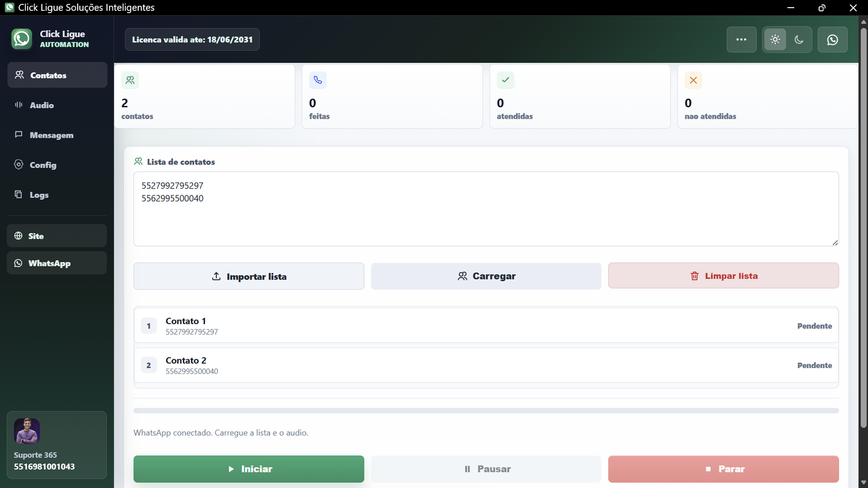This screenshot has width=868, height=488.
Task: Click the Click Ligue WhatsApp logo icon
Action: pyautogui.click(x=22, y=39)
